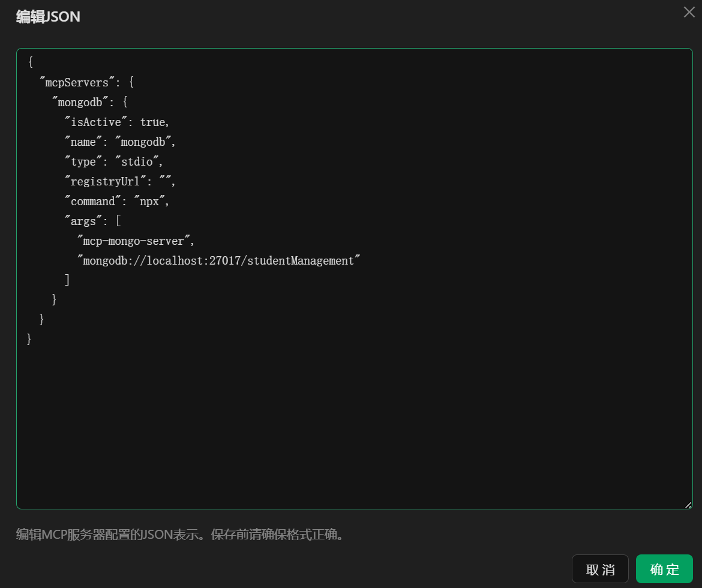702x588 pixels.
Task: Click the mongodb://localhost:27017 connection string
Action: tap(218, 260)
